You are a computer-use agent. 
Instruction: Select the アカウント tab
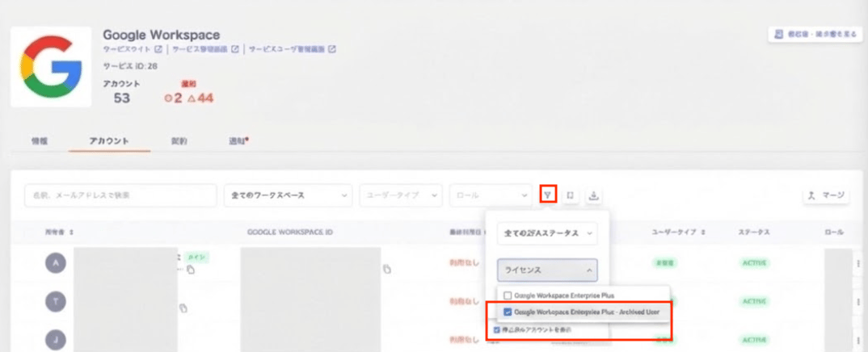point(109,141)
